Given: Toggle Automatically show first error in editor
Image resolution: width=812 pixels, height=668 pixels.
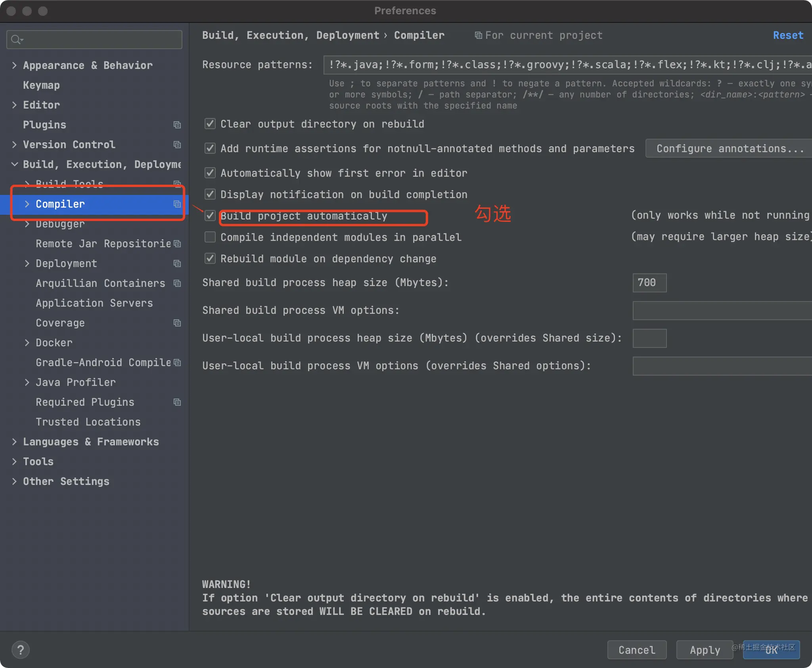Looking at the screenshot, I should [210, 173].
